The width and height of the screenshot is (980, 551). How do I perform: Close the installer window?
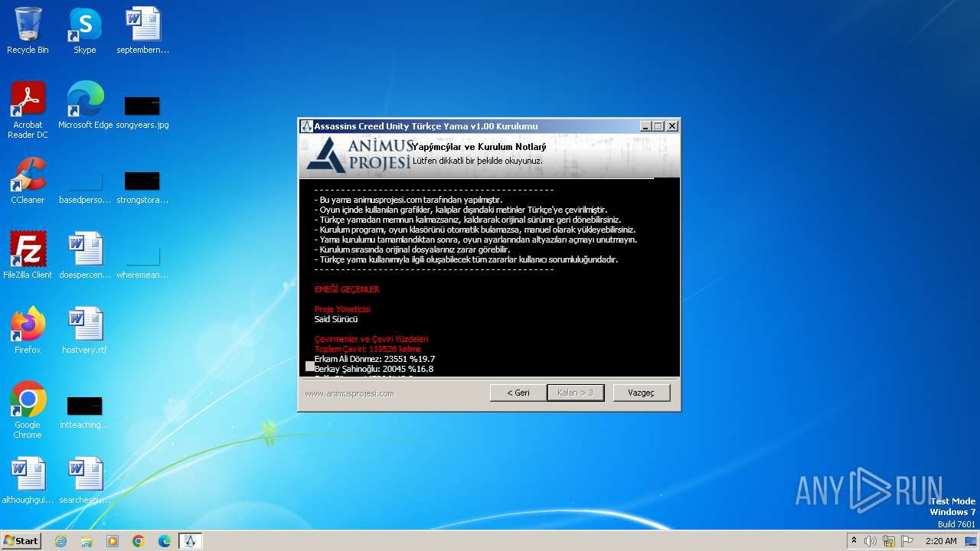[x=672, y=126]
